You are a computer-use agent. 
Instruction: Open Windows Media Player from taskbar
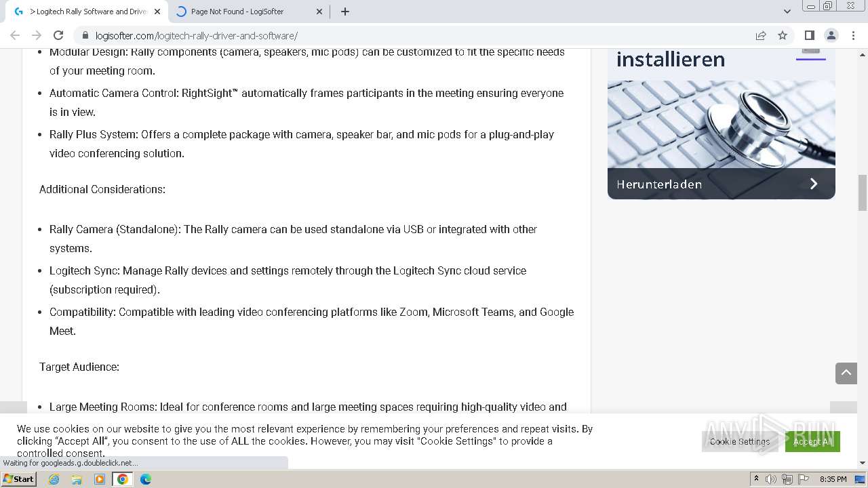(100, 479)
